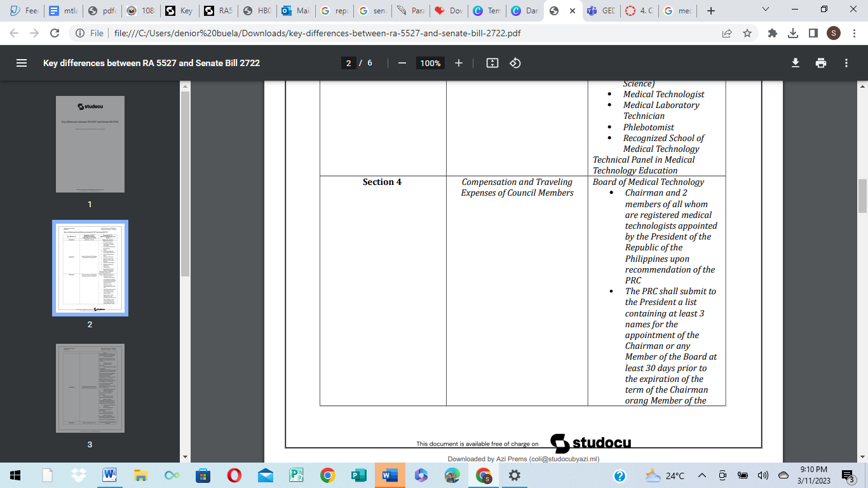This screenshot has width=868, height=488.
Task: Switch to the 'GED' Teams tab
Action: click(600, 11)
